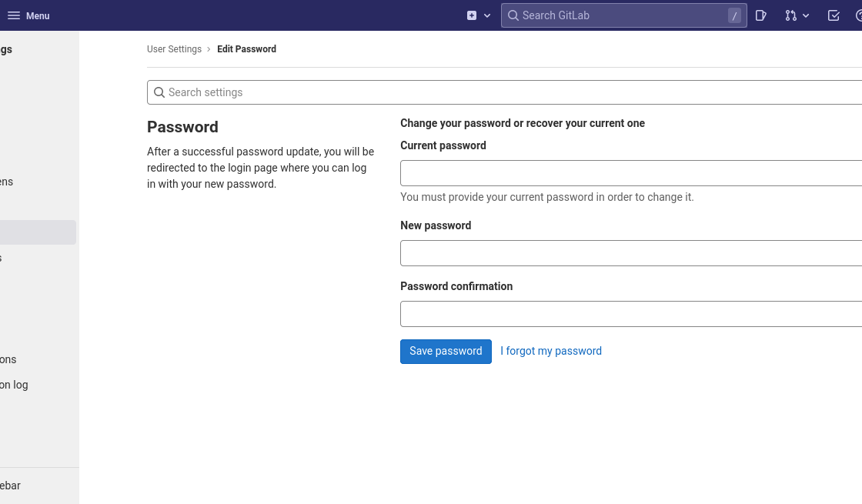Screen dimensions: 862x504
Task: Select the Edit Password breadcrumb item
Action: (x=246, y=48)
